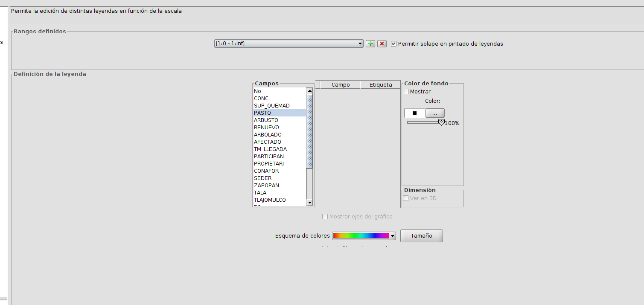Delete the range with red X icon
This screenshot has width=644, height=305.
(382, 44)
